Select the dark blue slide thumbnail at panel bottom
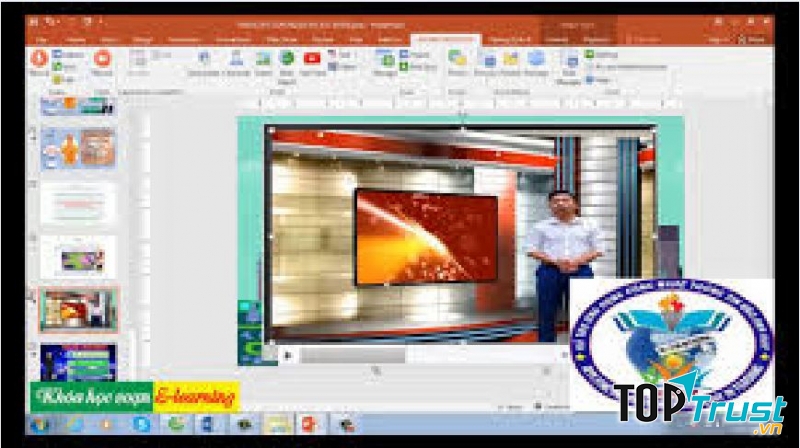 tap(79, 362)
